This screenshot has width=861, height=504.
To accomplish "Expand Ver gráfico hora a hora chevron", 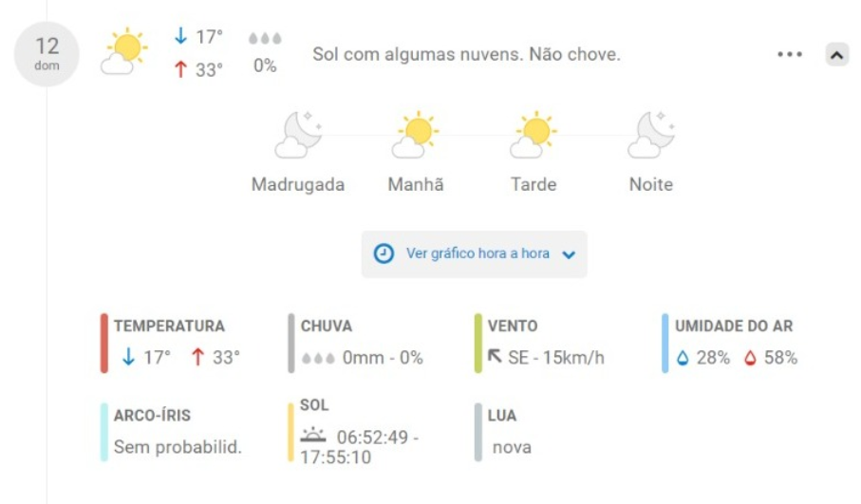I will pos(569,254).
